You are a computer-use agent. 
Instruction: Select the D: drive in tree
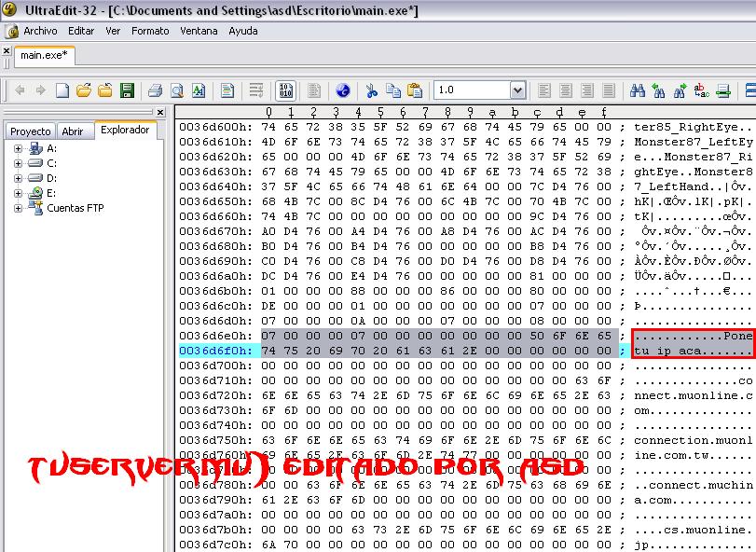point(51,178)
